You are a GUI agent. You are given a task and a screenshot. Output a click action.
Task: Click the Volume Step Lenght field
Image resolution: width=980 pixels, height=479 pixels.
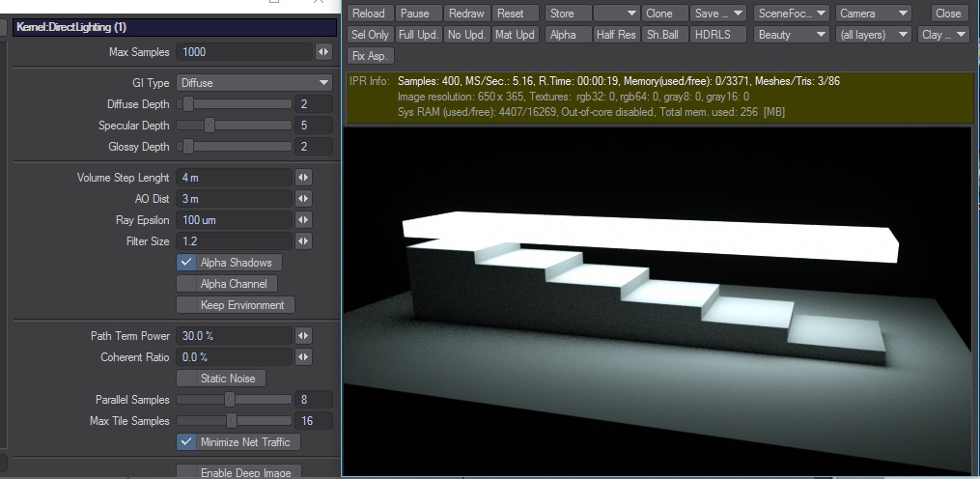[x=235, y=178]
